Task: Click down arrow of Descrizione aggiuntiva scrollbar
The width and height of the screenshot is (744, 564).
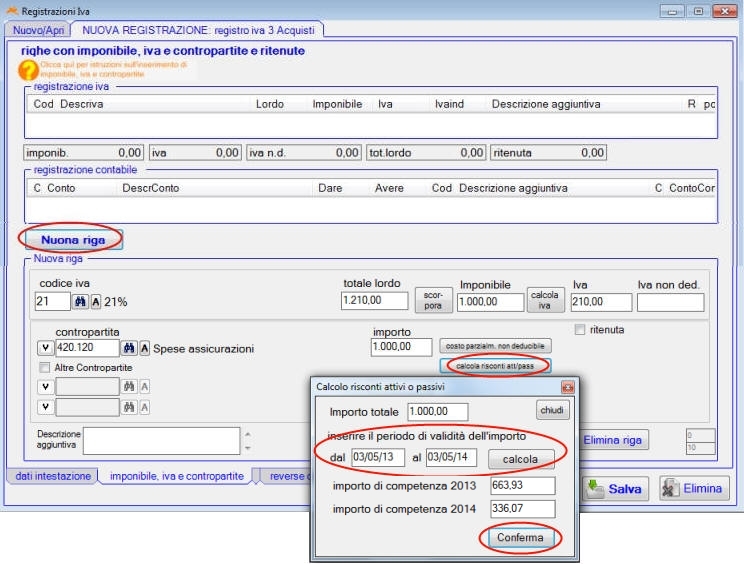Action: (x=248, y=447)
